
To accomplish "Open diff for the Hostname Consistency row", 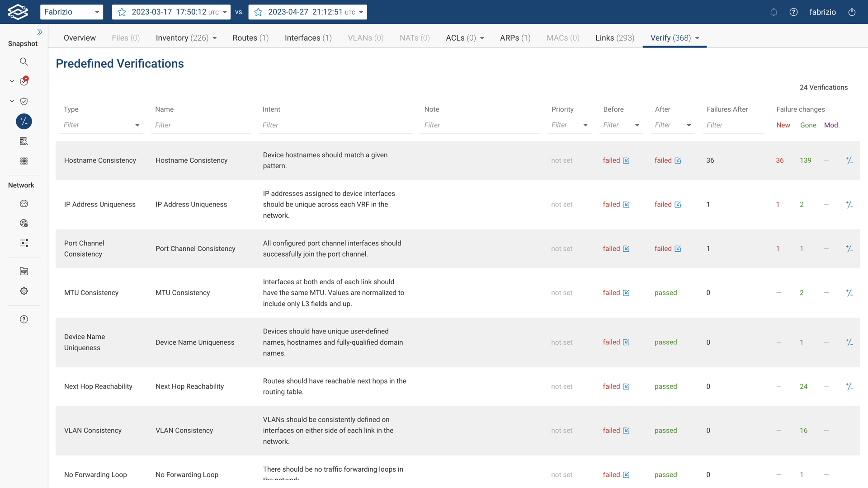I will click(x=849, y=160).
